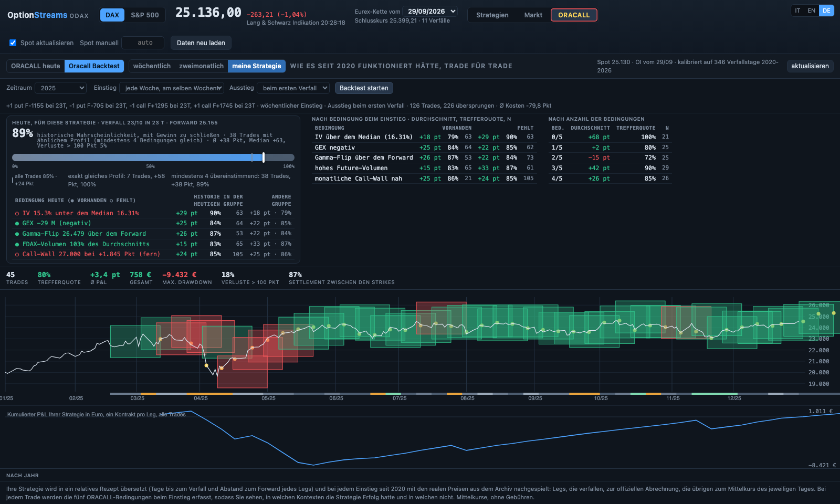Viewport: 840px width, 504px height.
Task: Click 'mindestens 4 übereinstimmend: 38 Trades' text
Action: tap(230, 180)
